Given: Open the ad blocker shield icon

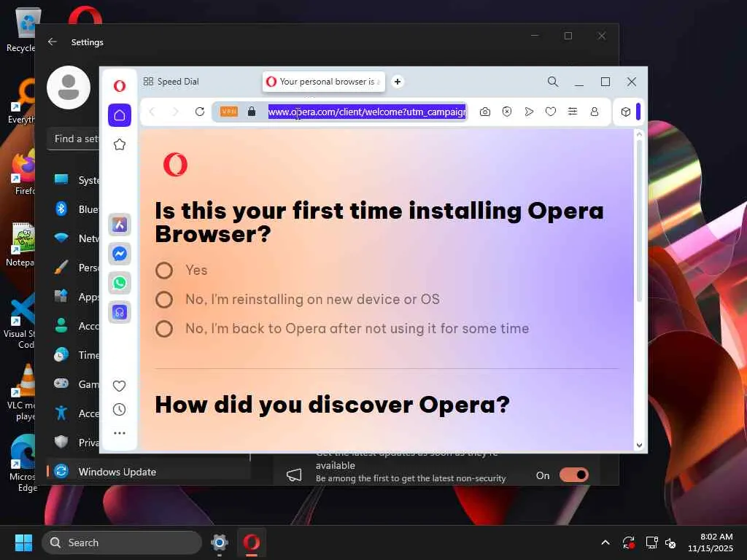Looking at the screenshot, I should point(507,112).
